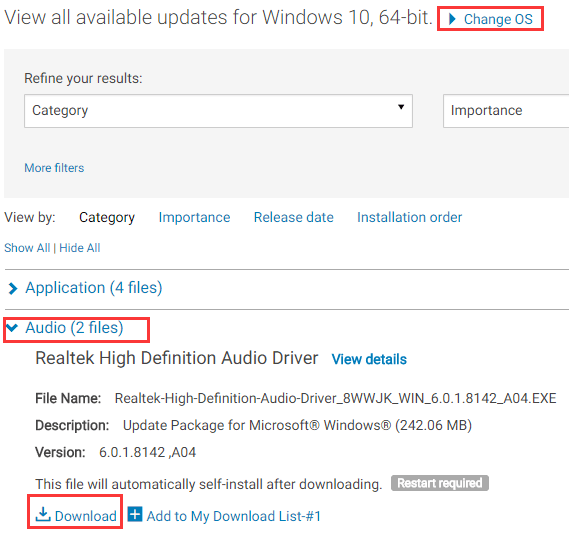
Task: Collapse the Audio chevron arrow
Action: pyautogui.click(x=12, y=328)
